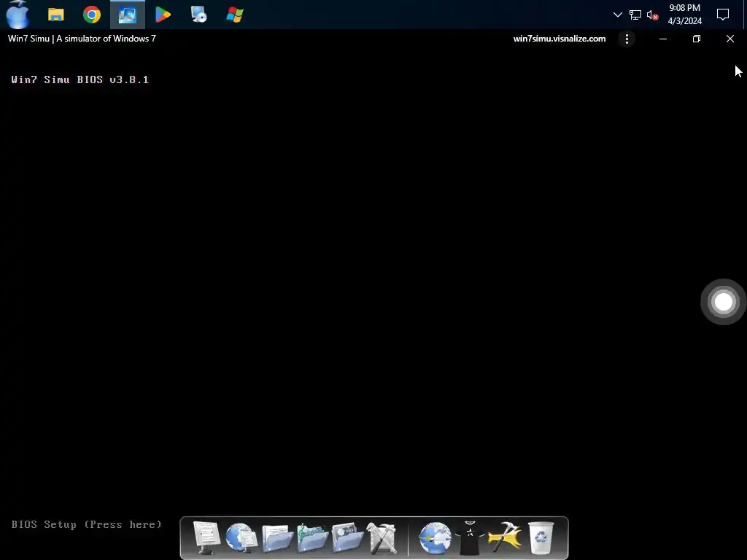This screenshot has width=747, height=560.
Task: Open the wrench and hammer tools dock icon
Action: pos(382,538)
